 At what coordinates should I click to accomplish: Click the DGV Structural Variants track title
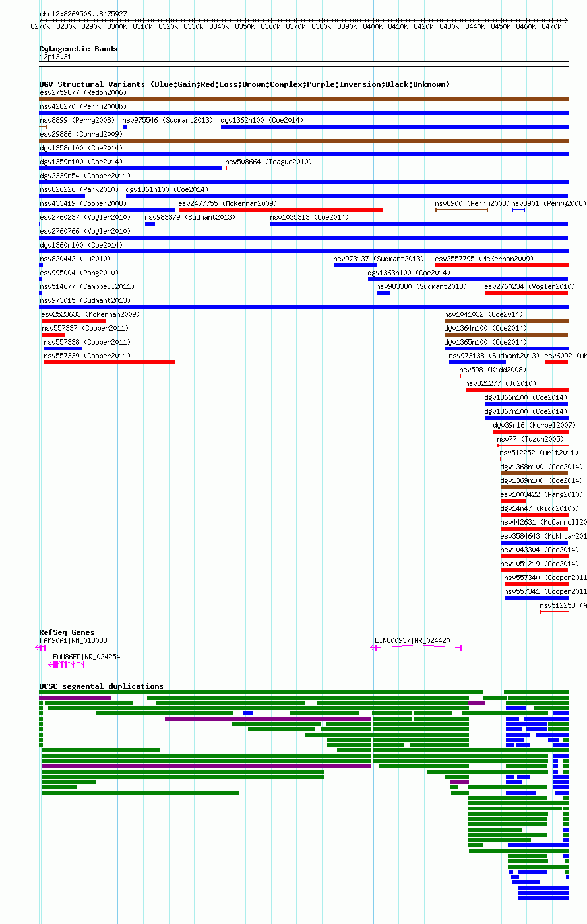coord(245,84)
